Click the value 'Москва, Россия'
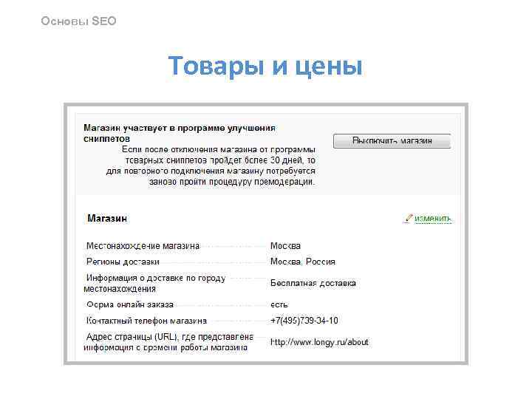The image size is (532, 399). pos(303,262)
